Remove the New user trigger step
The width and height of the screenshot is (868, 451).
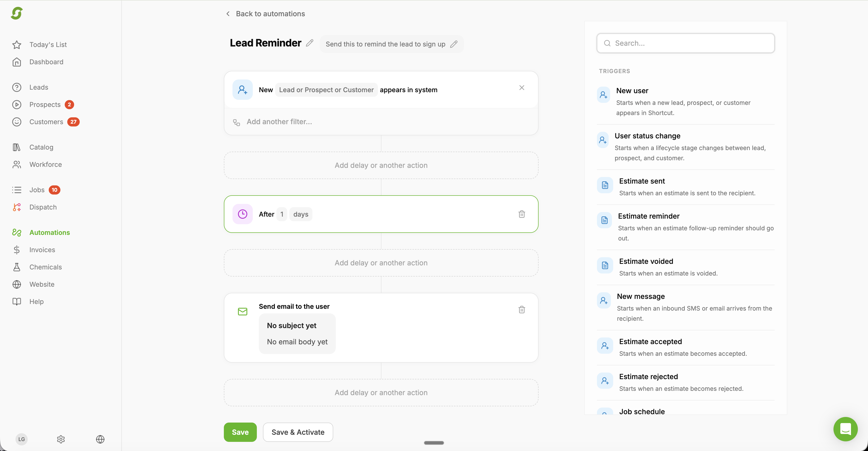[522, 87]
